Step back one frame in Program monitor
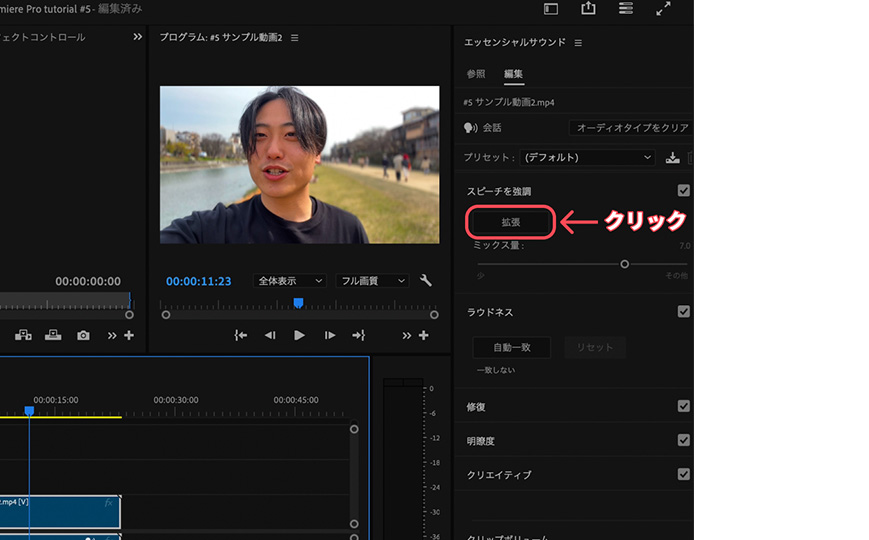The image size is (869, 540). pos(270,335)
